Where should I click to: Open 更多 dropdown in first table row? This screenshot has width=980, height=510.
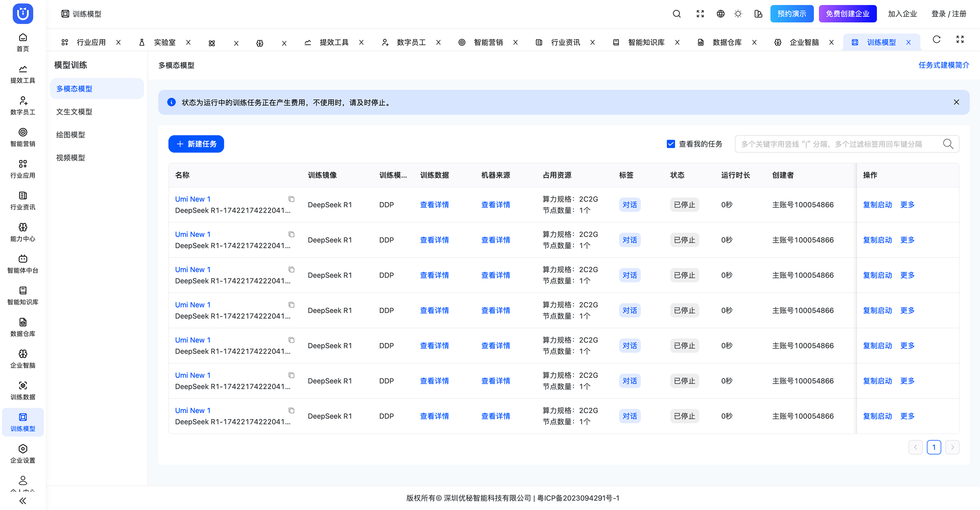(907, 205)
